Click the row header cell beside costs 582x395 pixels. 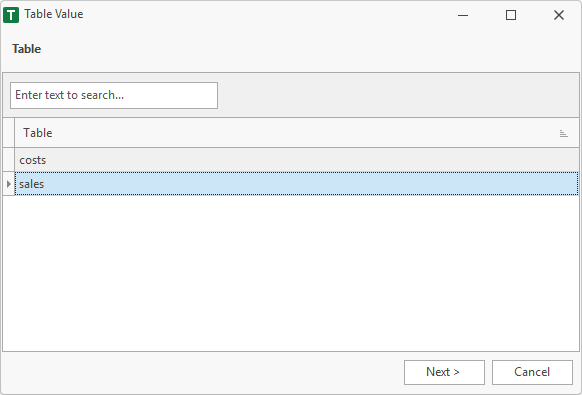(9, 160)
